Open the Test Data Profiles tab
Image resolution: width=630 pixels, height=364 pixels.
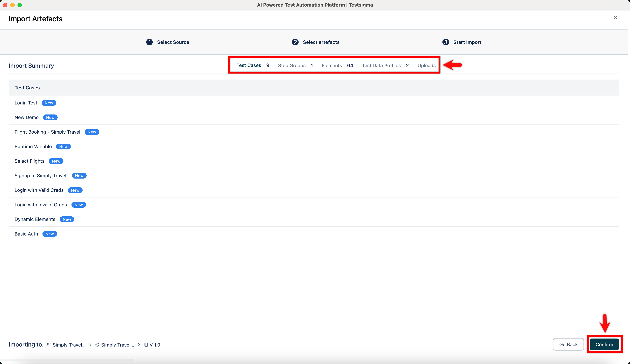[x=381, y=65]
